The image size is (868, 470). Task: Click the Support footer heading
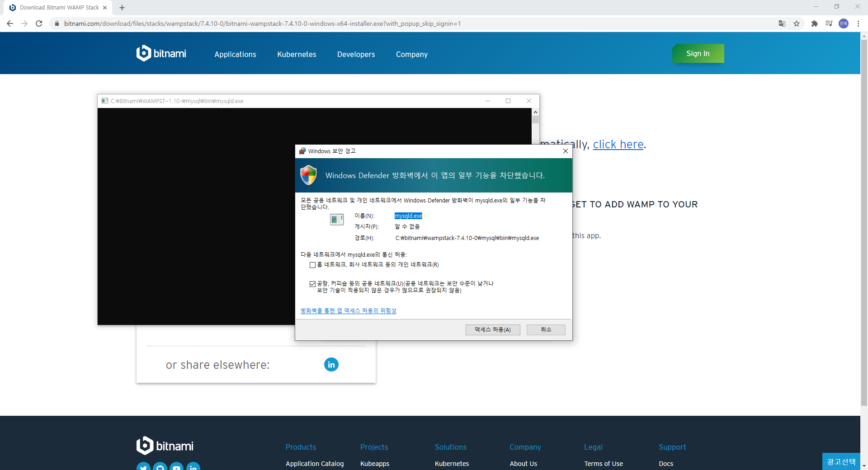pos(672,447)
